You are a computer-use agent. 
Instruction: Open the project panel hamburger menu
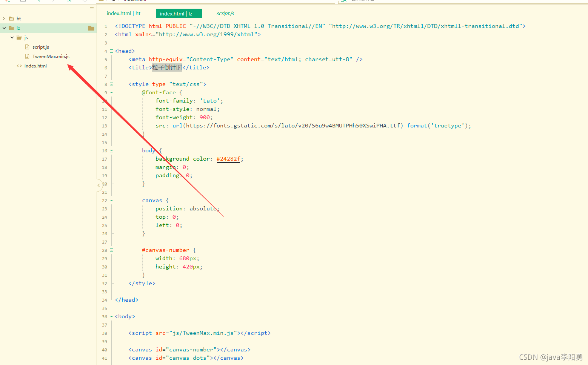92,9
